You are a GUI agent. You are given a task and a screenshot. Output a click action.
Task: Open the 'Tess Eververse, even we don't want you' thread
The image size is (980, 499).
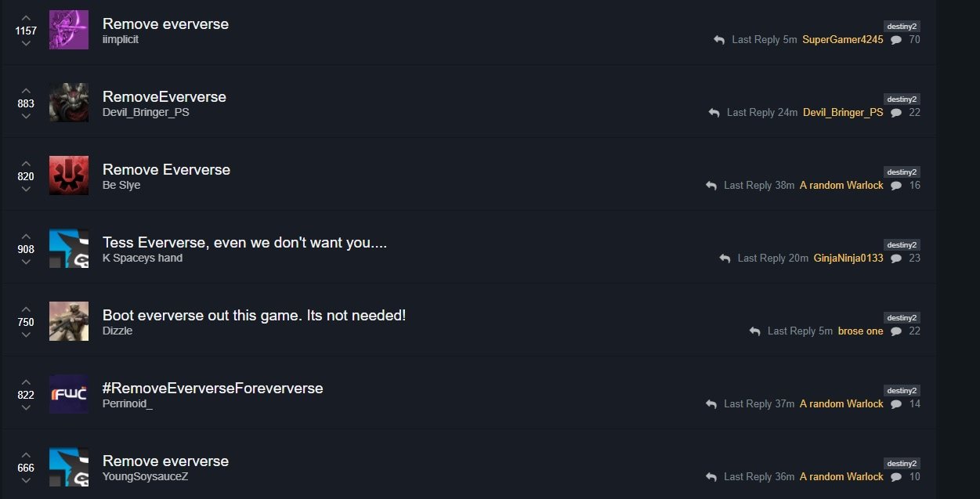[x=244, y=242]
